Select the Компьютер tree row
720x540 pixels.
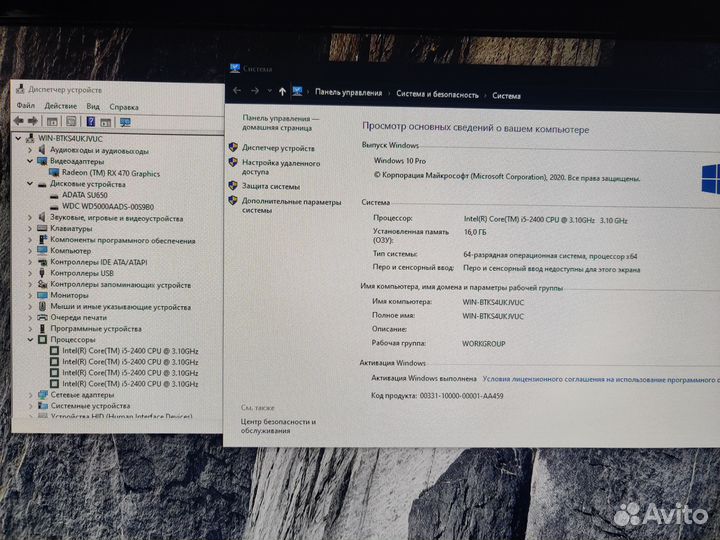click(70, 251)
